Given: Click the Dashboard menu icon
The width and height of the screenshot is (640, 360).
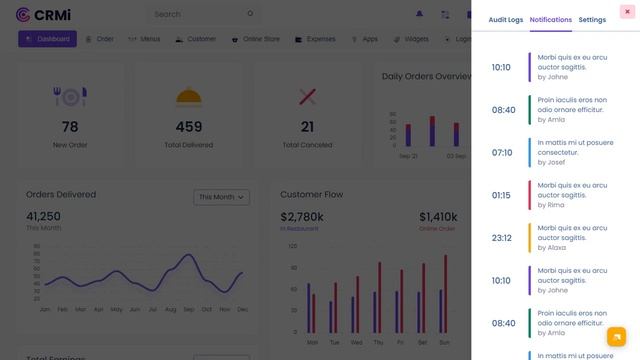Looking at the screenshot, I should (28, 39).
